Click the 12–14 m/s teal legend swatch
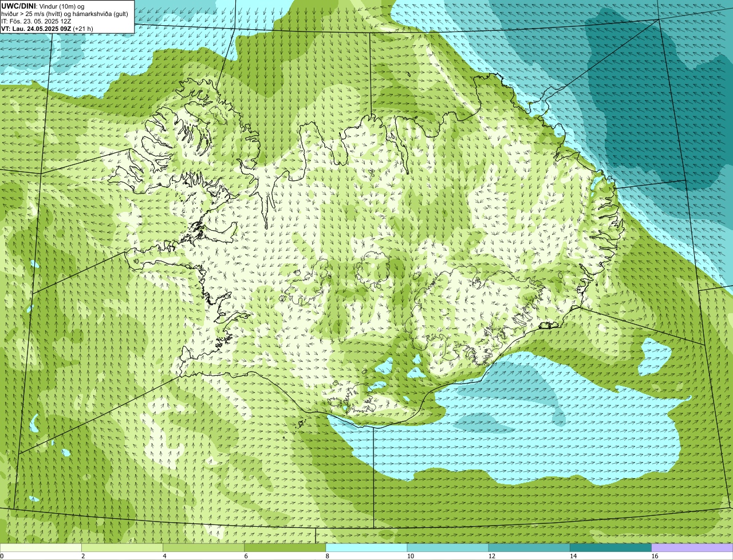The image size is (733, 560). (x=529, y=547)
